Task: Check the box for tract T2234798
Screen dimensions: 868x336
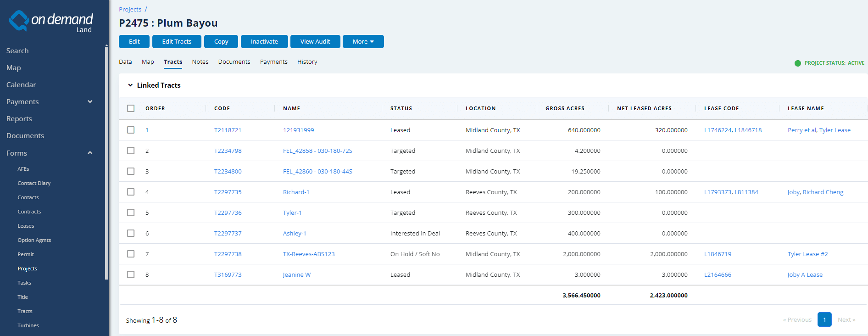Action: (x=131, y=151)
